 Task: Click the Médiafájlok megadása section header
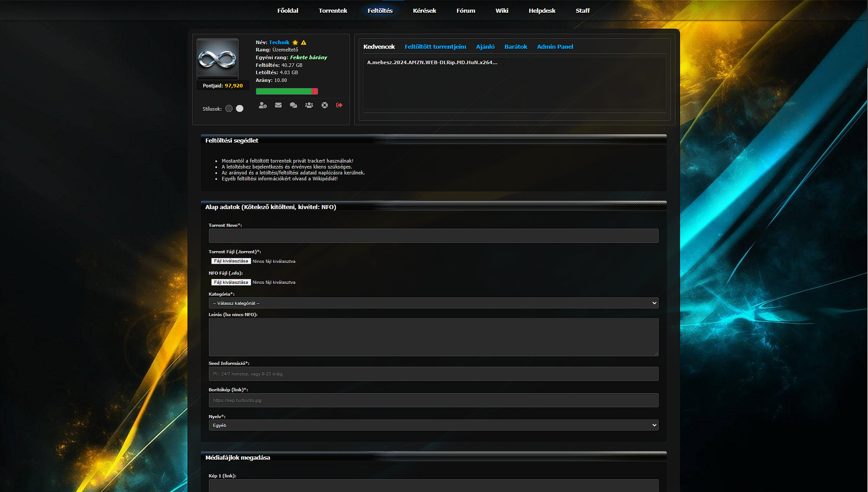tap(433, 457)
